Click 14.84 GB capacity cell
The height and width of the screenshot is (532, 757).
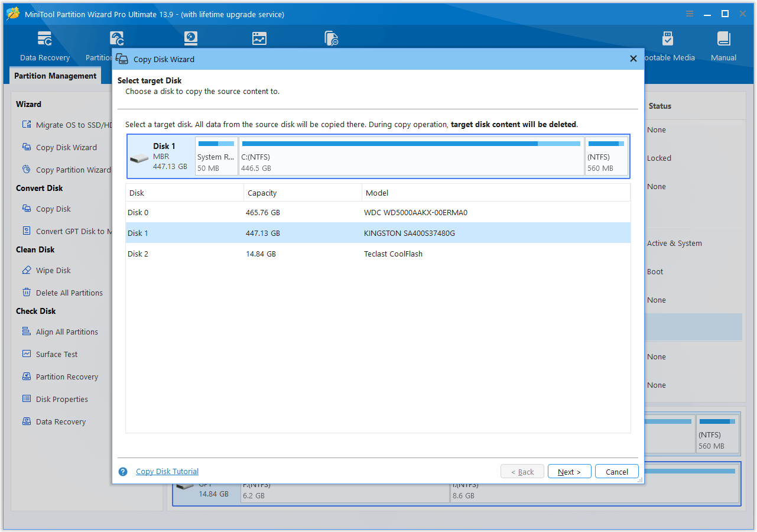[x=261, y=254]
